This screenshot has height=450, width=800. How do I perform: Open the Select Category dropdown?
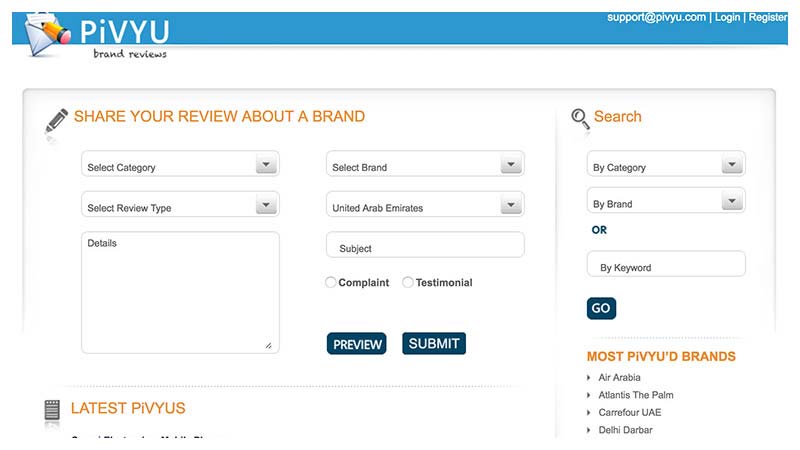click(x=180, y=165)
